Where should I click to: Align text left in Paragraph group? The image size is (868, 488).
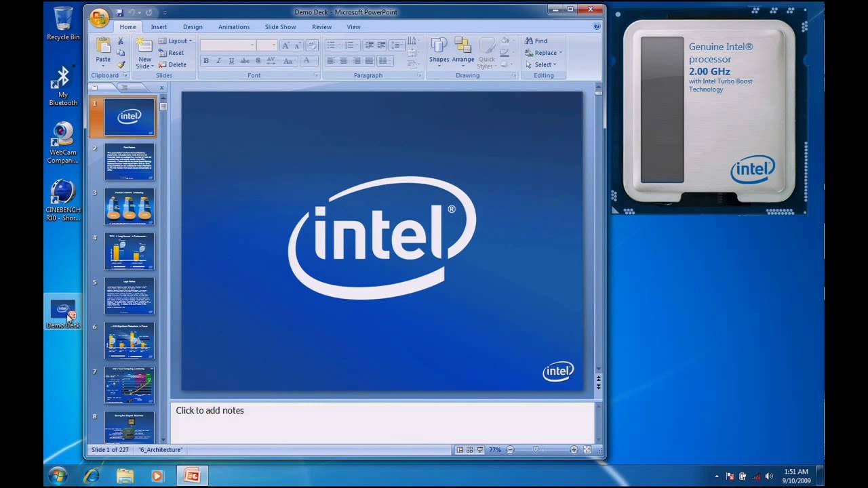click(x=331, y=61)
